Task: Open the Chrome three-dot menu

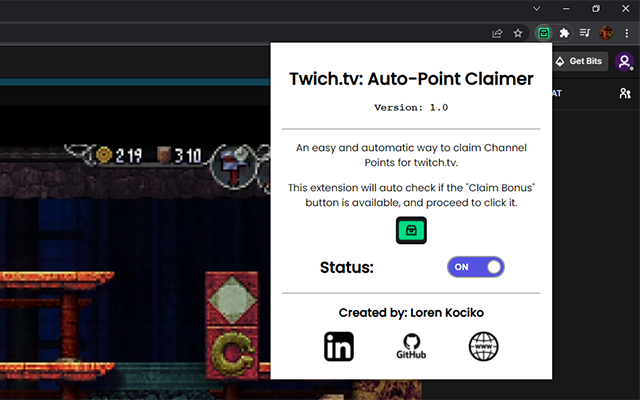Action: pyautogui.click(x=627, y=33)
